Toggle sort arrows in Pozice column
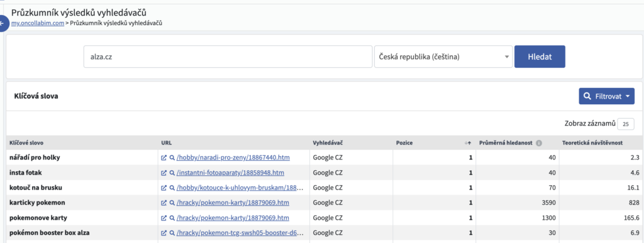This screenshot has height=243, width=644. pyautogui.click(x=467, y=143)
